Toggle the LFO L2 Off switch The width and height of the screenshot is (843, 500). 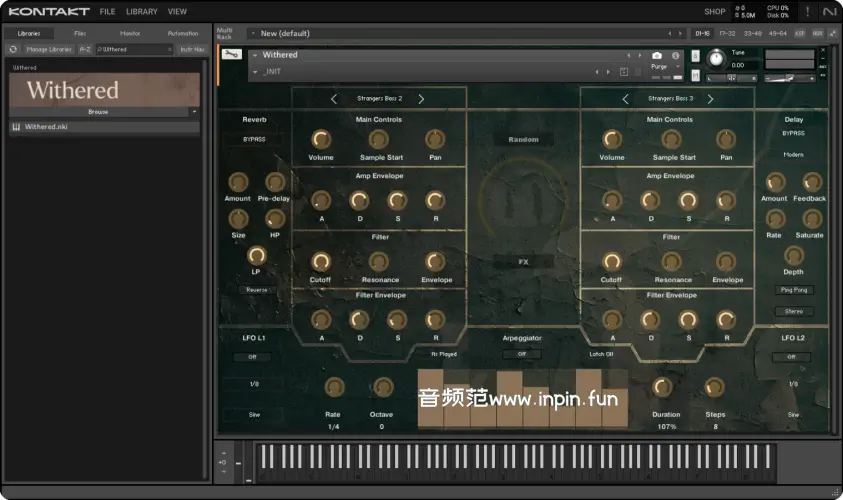point(792,357)
